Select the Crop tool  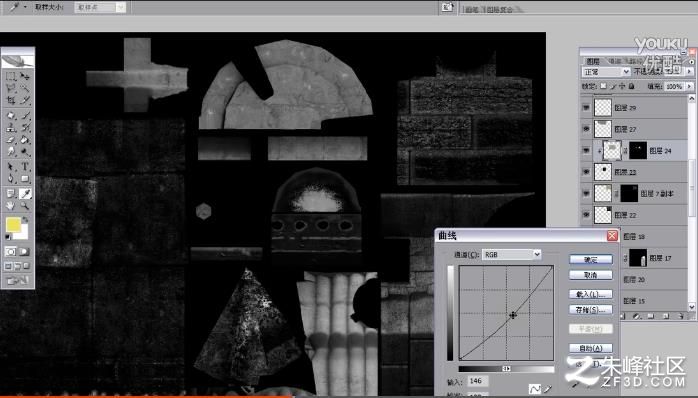pyautogui.click(x=11, y=101)
